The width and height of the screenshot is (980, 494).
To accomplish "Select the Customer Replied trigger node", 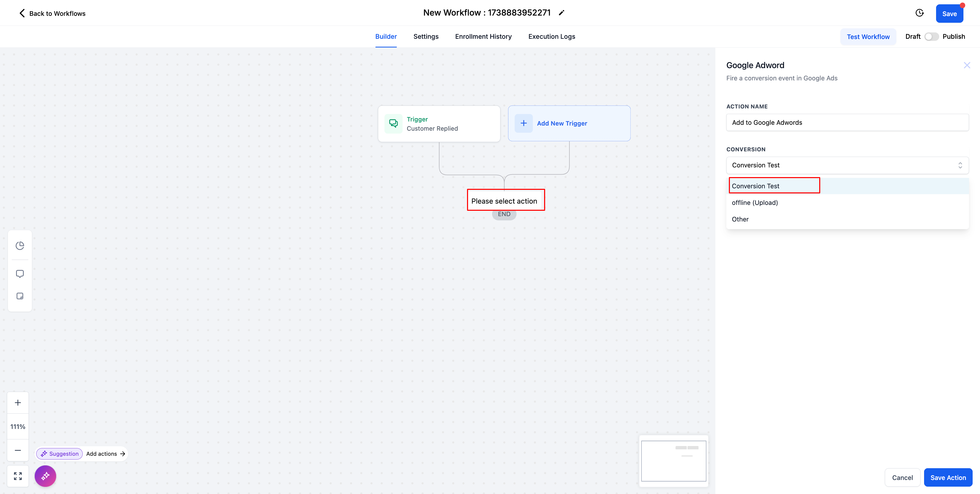I will tap(439, 123).
